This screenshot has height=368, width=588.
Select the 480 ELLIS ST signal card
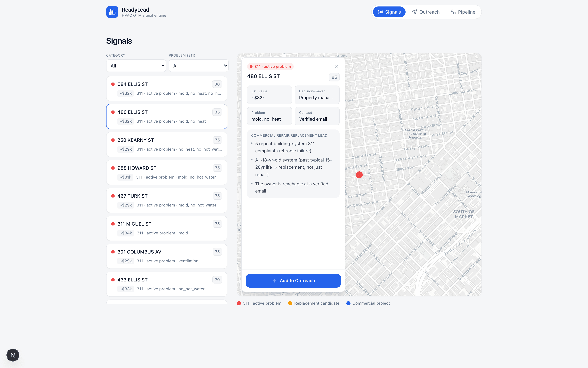point(167,117)
